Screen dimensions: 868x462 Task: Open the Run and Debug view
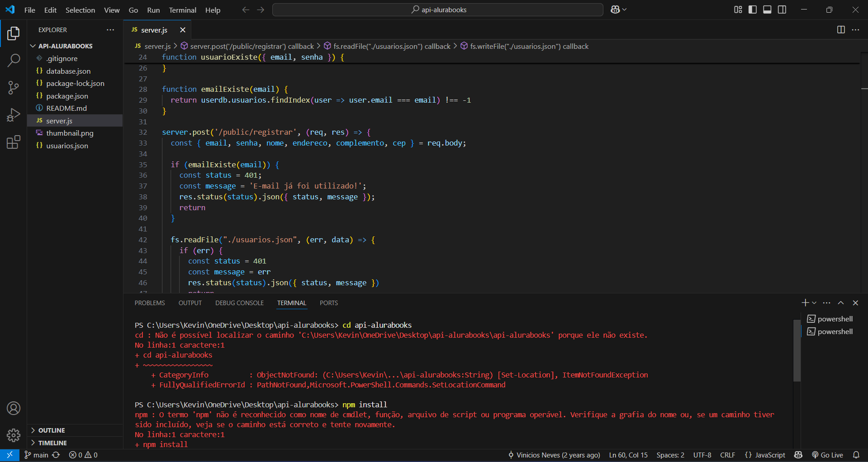14,115
